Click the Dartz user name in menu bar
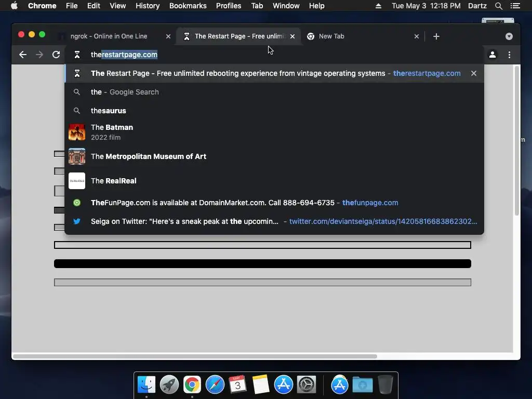Image resolution: width=532 pixels, height=399 pixels. [477, 6]
